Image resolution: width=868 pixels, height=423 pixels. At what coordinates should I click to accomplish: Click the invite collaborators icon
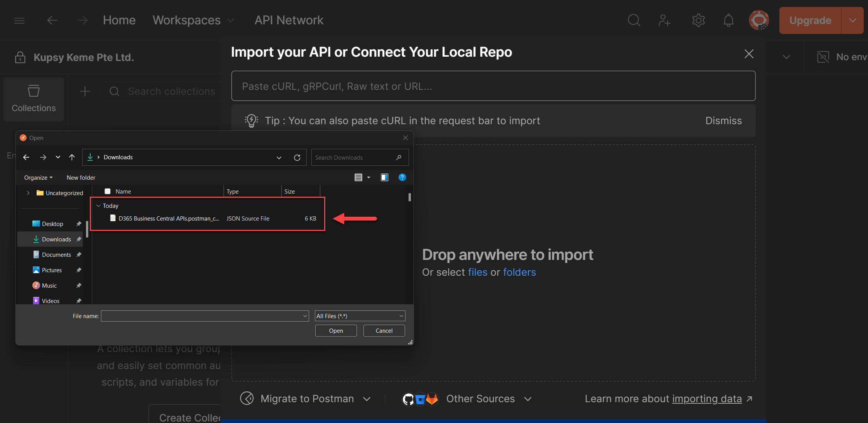coord(664,20)
